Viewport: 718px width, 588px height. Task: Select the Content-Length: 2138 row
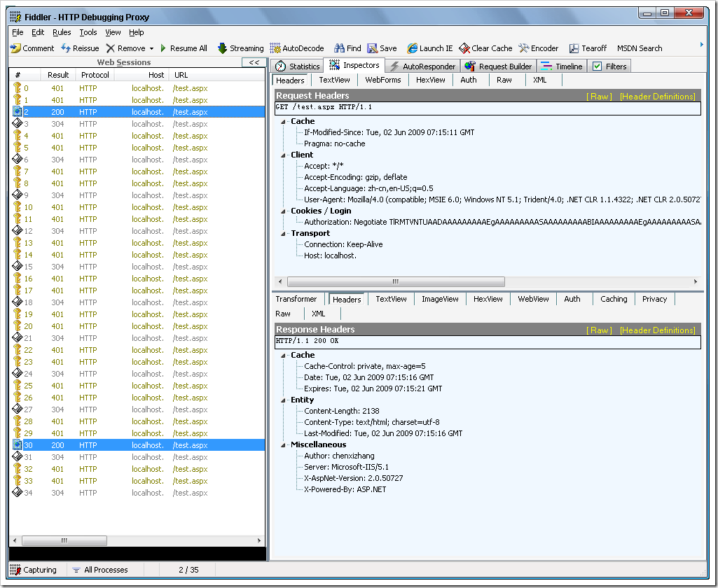(342, 411)
